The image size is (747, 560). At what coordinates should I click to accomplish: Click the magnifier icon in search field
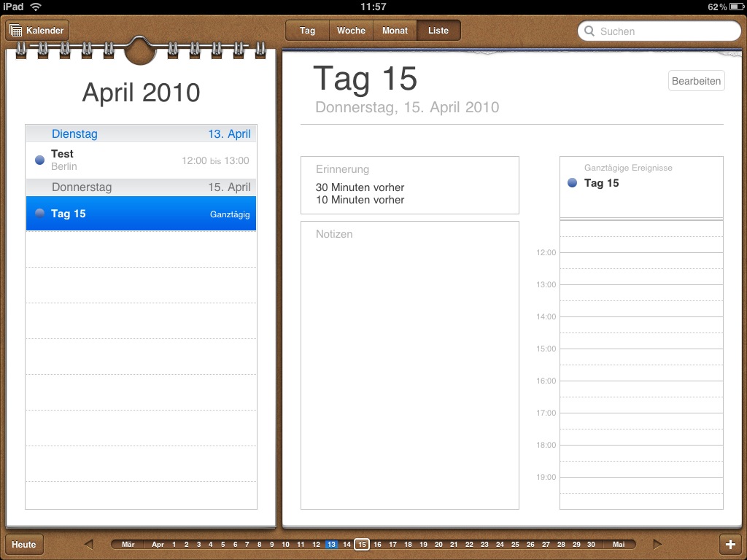(x=589, y=31)
